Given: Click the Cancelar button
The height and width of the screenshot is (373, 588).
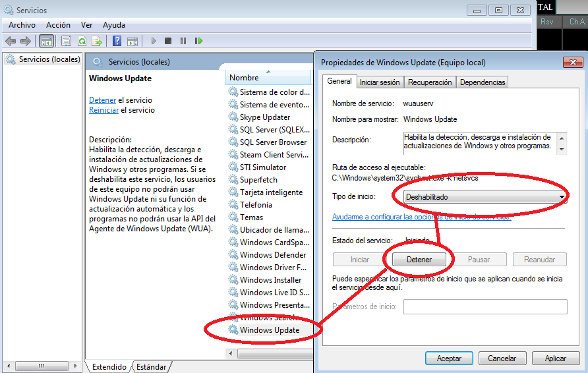Looking at the screenshot, I should (502, 359).
